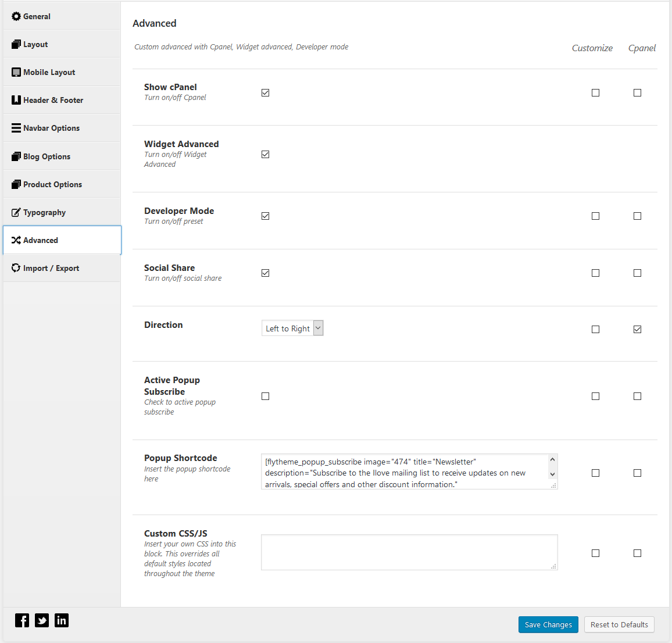Viewport: 672px width, 643px height.
Task: Select the Advanced tab
Action: 62,240
